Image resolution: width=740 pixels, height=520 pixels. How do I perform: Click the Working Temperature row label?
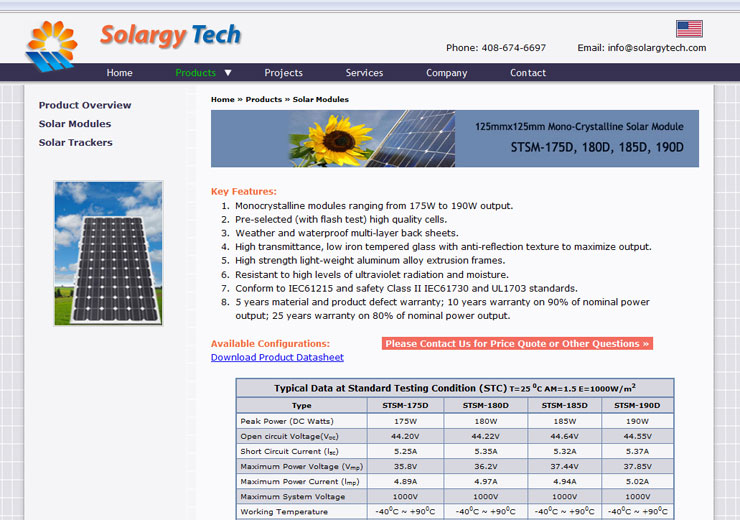[x=284, y=512]
